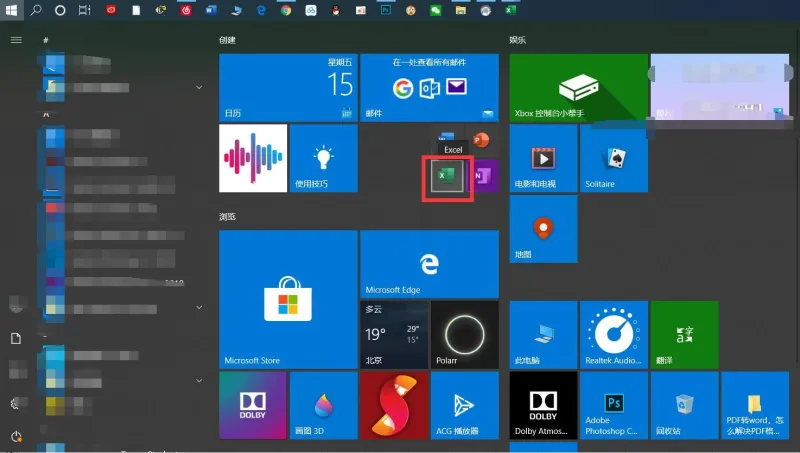
Task: Click the 娱乐 tile group header
Action: pyautogui.click(x=517, y=40)
